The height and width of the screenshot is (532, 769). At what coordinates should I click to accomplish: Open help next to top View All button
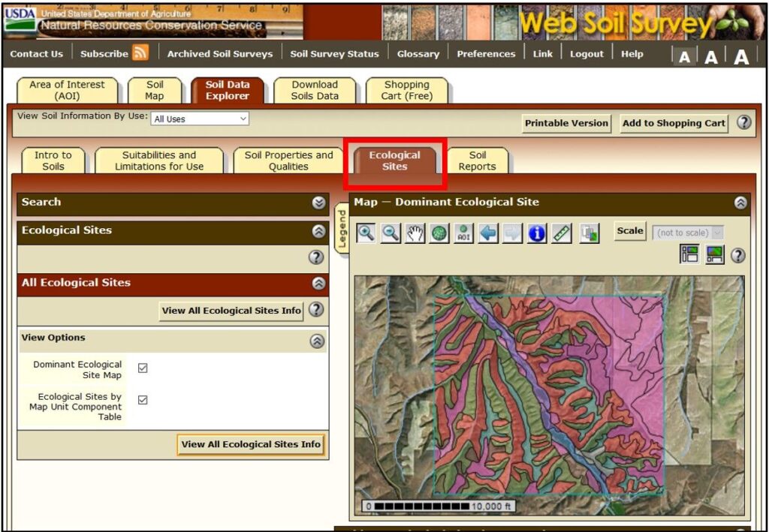tap(316, 310)
